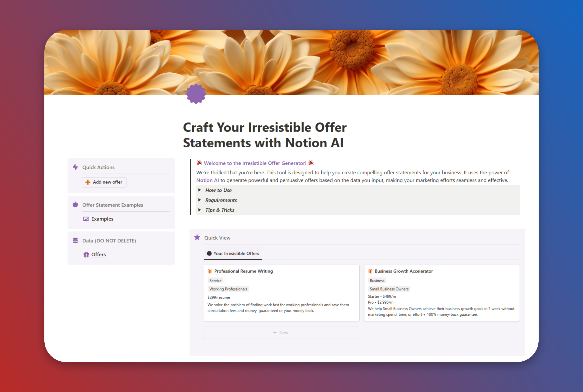
Task: Expand the How to Use toggle
Action: (x=200, y=190)
